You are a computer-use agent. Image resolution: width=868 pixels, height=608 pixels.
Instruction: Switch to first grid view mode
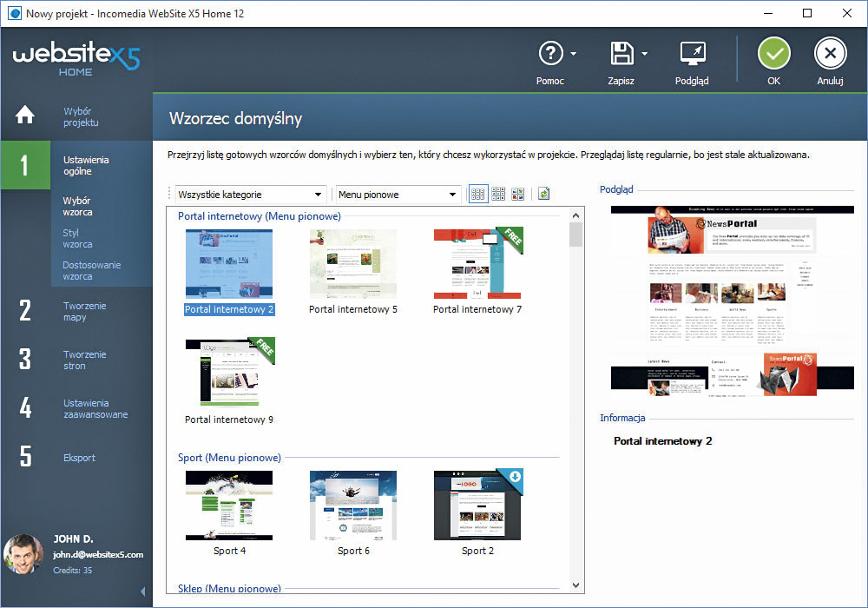pos(478,195)
